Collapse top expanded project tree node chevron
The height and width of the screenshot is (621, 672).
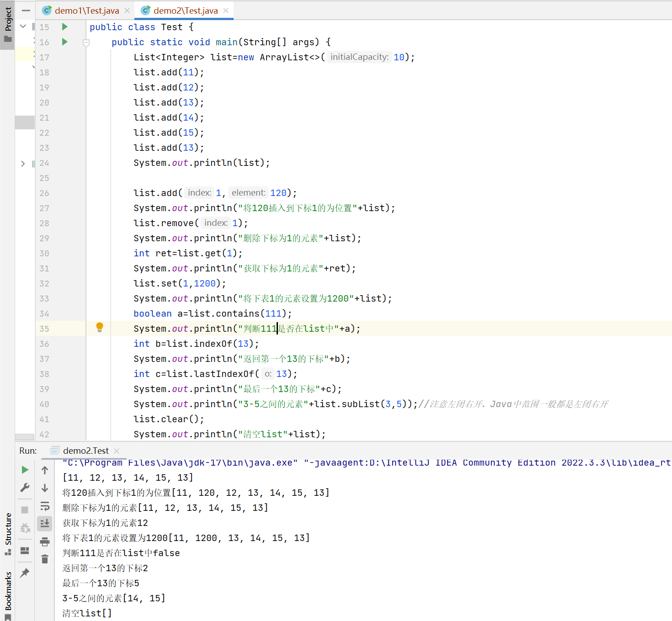(x=23, y=27)
